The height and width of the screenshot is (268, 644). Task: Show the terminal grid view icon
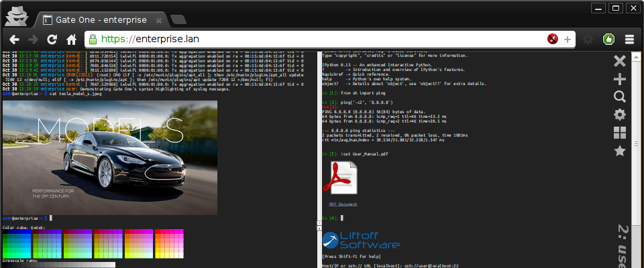tap(620, 133)
